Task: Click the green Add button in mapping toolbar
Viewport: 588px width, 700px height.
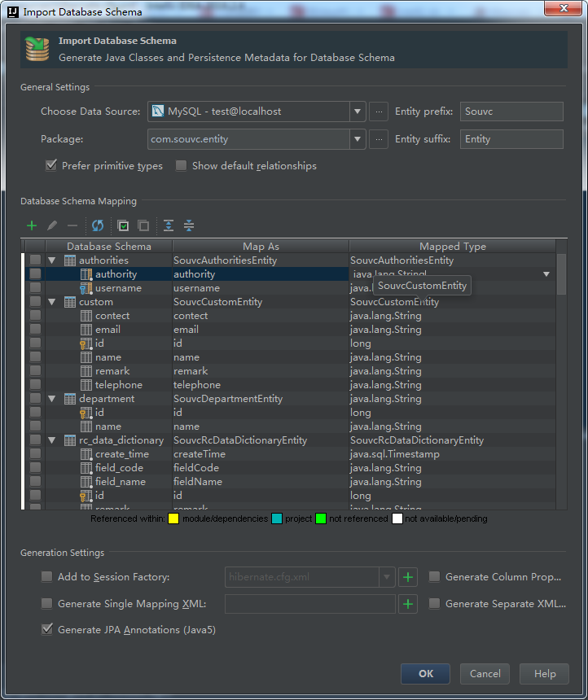Action: click(32, 225)
